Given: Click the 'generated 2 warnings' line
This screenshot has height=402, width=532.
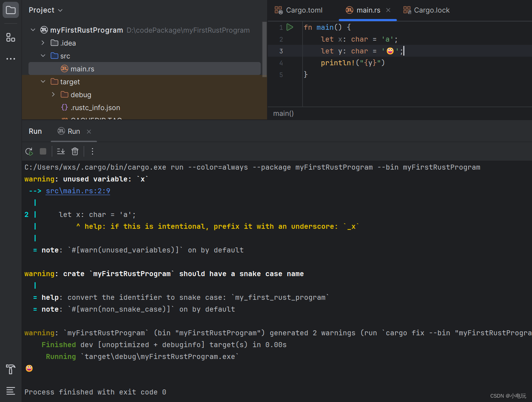Looking at the screenshot, I should pyautogui.click(x=278, y=333).
